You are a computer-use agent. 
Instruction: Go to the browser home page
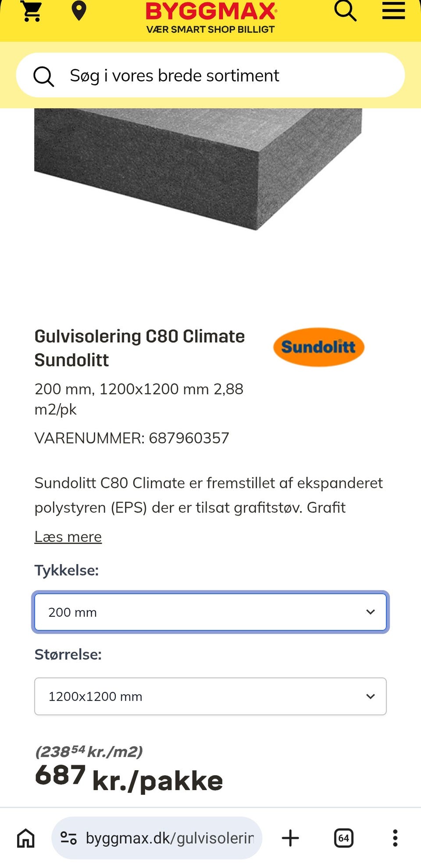click(26, 838)
